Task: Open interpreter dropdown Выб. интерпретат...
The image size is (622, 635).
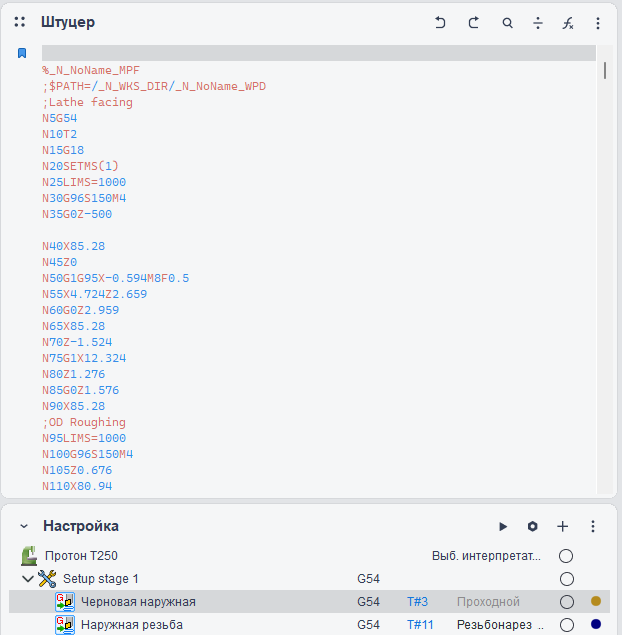Action: (x=486, y=555)
